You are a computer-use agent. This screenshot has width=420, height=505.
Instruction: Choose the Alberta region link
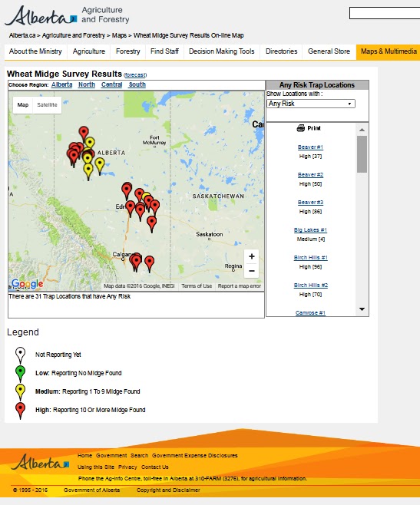(x=62, y=84)
